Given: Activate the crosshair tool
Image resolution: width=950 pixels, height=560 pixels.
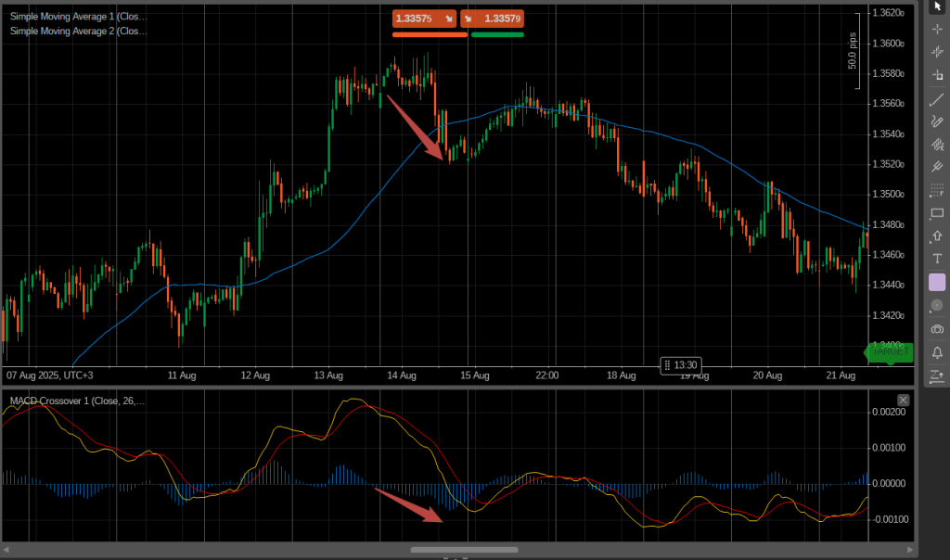Looking at the screenshot, I should pos(937,30).
